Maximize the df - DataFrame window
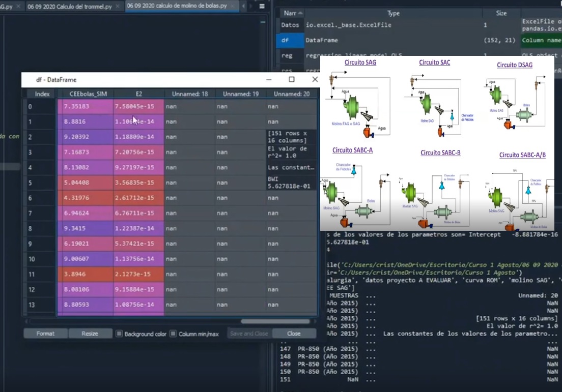The image size is (562, 392). pyautogui.click(x=292, y=79)
